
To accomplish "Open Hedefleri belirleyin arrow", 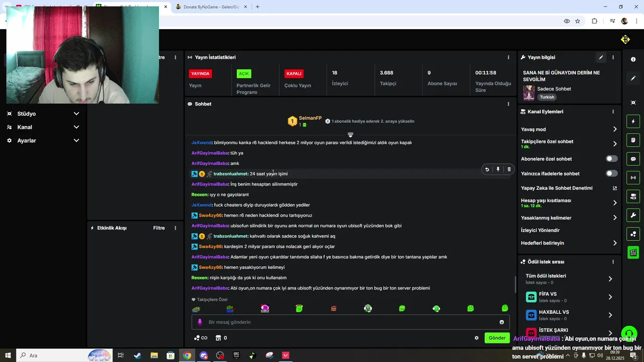I will (615, 243).
